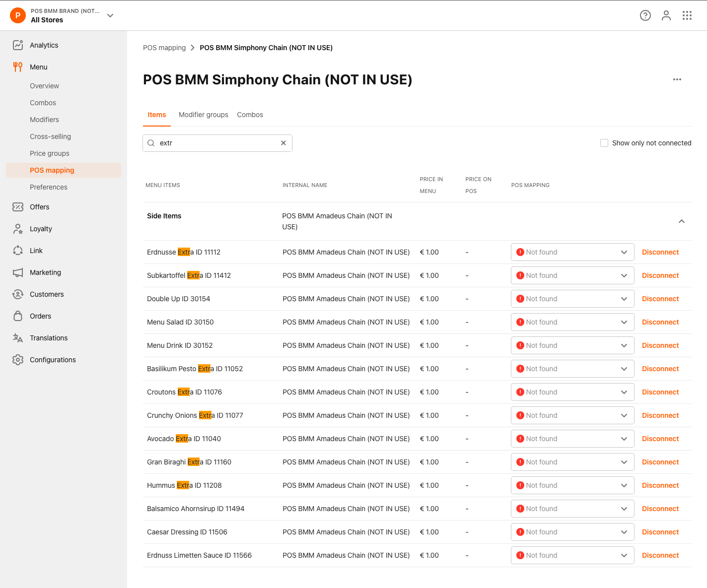Image resolution: width=707 pixels, height=588 pixels.
Task: Expand the store selector chevron
Action: pos(110,15)
